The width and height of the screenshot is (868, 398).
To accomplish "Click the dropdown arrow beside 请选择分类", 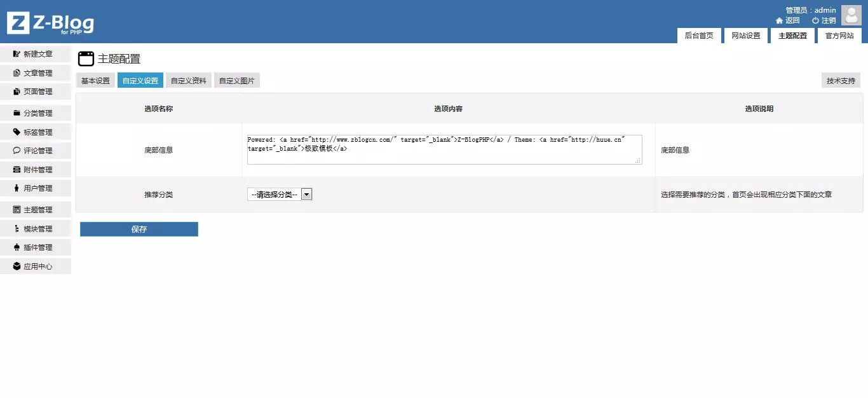I will [307, 194].
